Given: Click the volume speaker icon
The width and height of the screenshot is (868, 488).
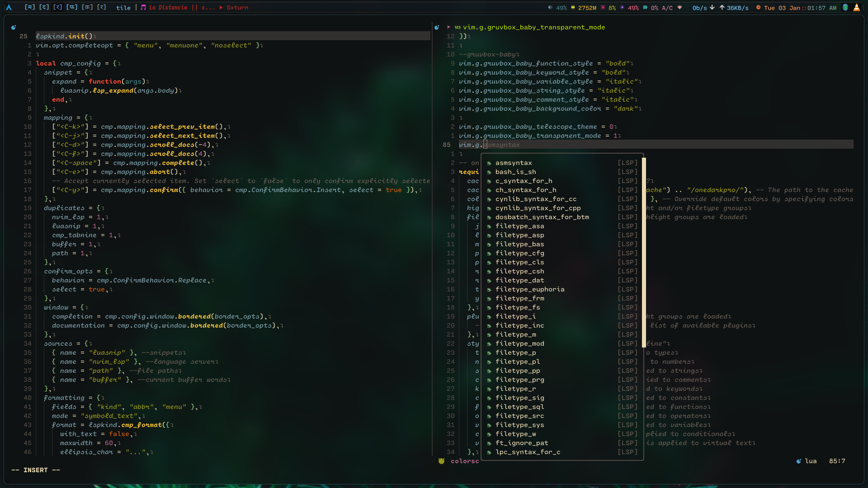Looking at the screenshot, I should coord(550,8).
